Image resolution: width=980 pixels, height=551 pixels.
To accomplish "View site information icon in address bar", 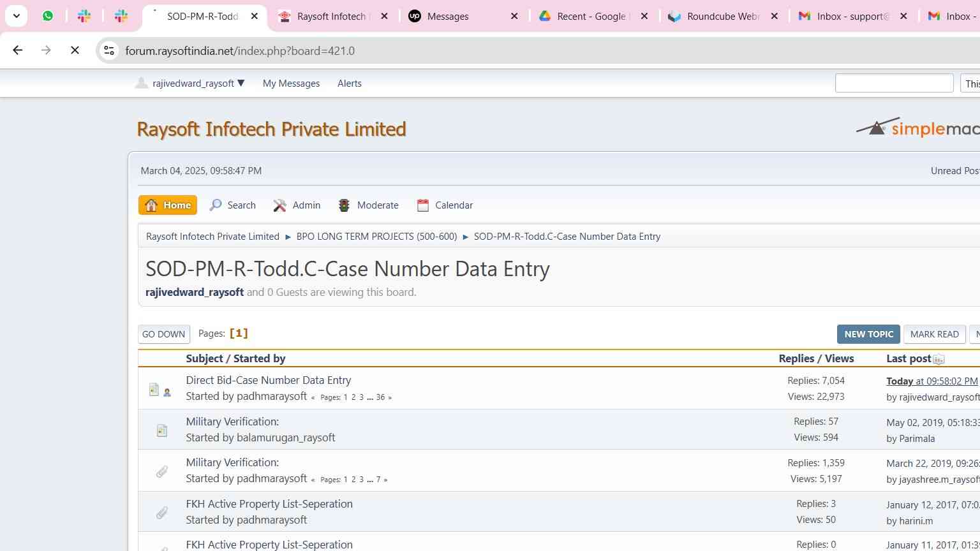I will tap(109, 50).
